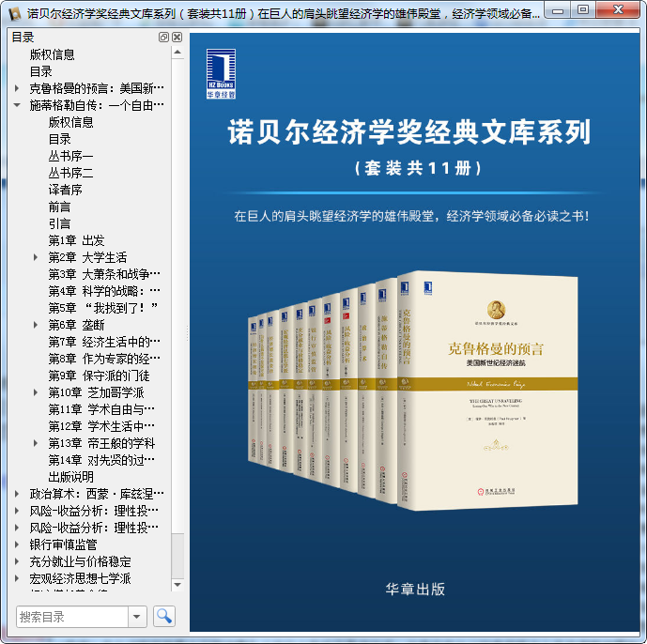Open 引言 entry
Screen dimensions: 647x644
pos(60,223)
